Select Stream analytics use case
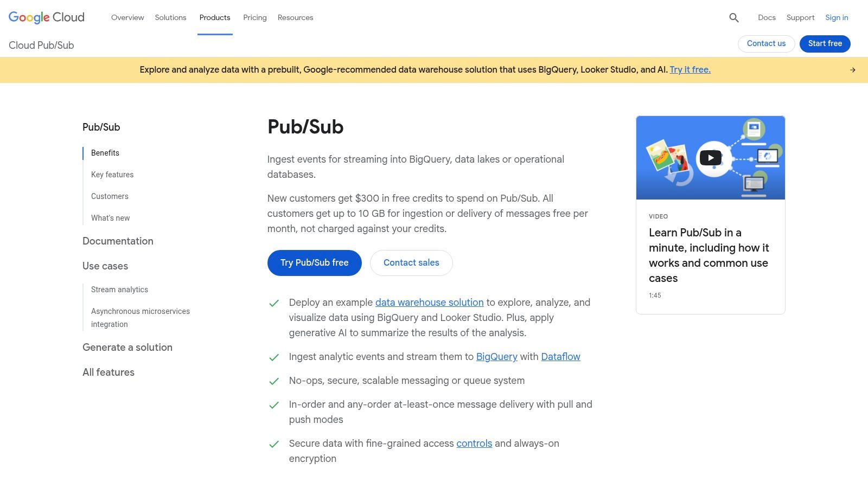The height and width of the screenshot is (488, 868). pyautogui.click(x=119, y=289)
